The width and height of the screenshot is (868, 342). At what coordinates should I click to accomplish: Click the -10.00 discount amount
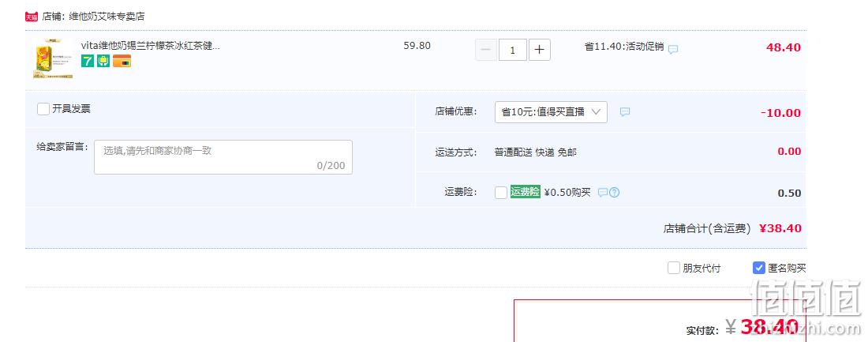780,113
